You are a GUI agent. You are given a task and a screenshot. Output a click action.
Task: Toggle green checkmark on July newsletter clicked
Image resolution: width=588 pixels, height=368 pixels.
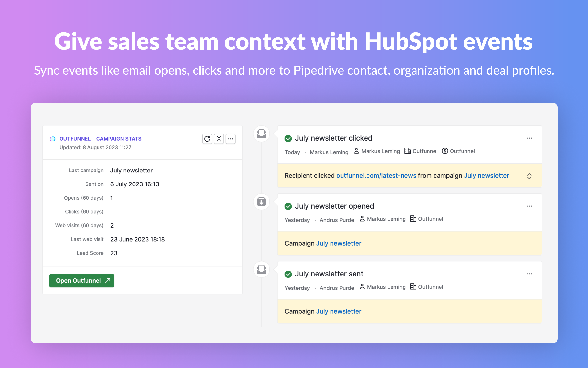(x=288, y=138)
